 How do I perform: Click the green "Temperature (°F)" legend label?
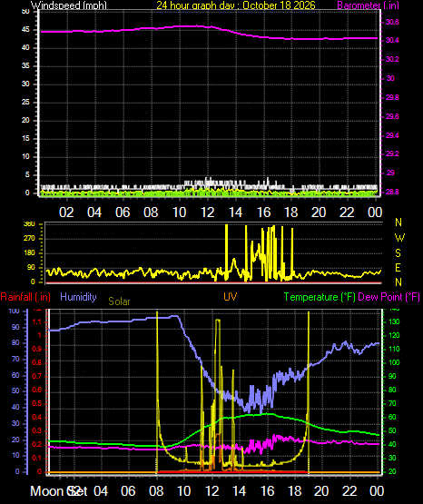pos(320,297)
